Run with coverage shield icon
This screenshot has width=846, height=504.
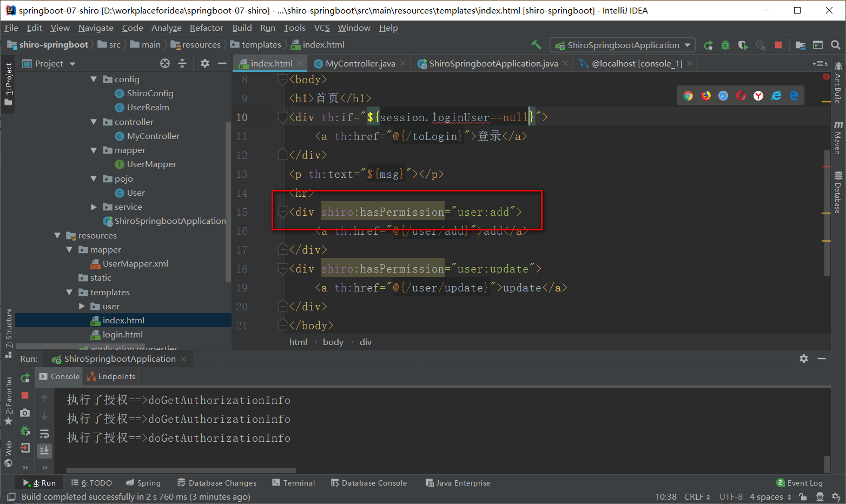coord(743,45)
